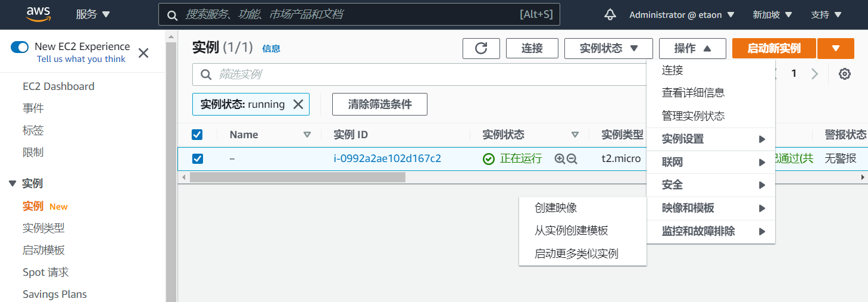The width and height of the screenshot is (868, 302).
Task: Expand the 联网 submenu
Action: [x=711, y=162]
